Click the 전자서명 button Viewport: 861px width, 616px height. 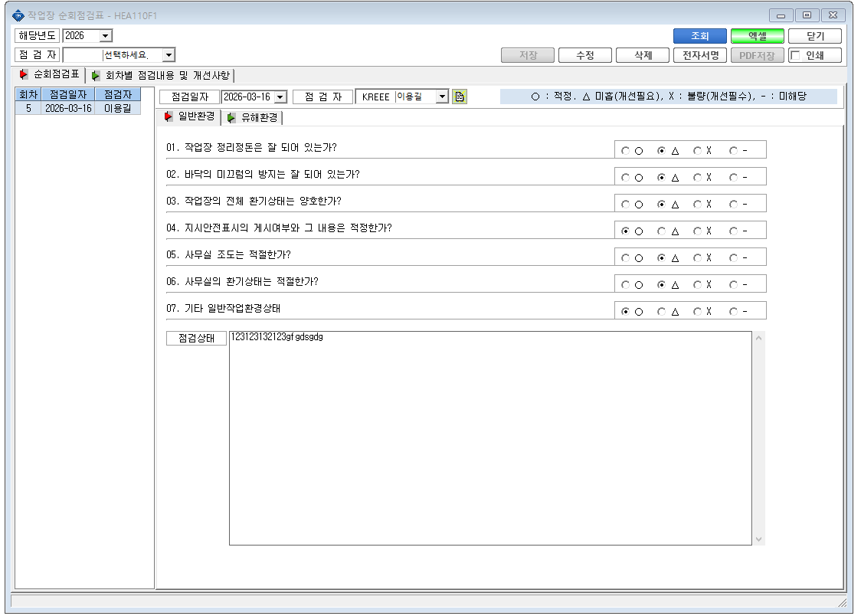pyautogui.click(x=699, y=55)
